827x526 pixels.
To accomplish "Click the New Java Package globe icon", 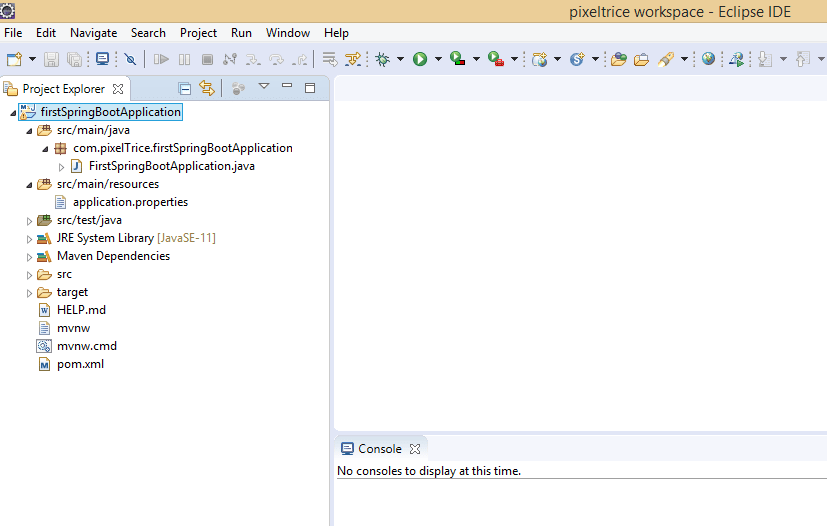I will 539,59.
